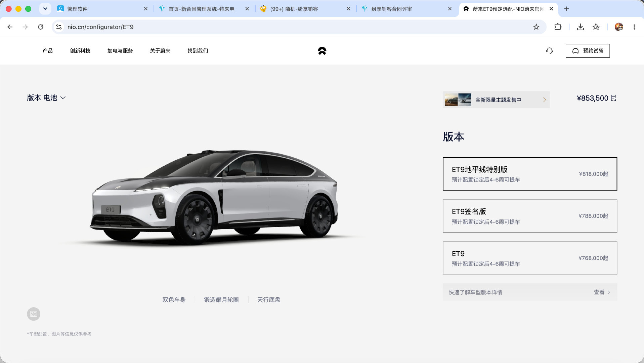This screenshot has width=644, height=363.
Task: Close the 蔚来ET9预定选配 tab
Action: pos(551,9)
